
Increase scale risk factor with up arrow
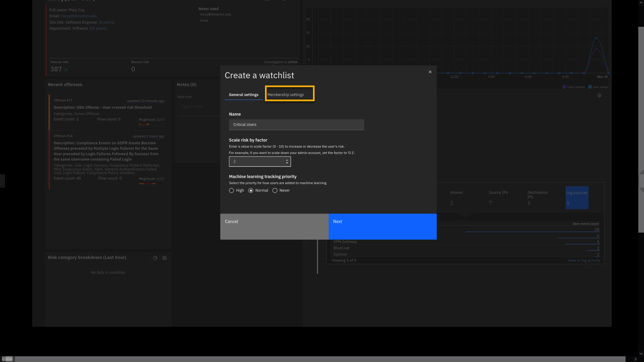[287, 160]
